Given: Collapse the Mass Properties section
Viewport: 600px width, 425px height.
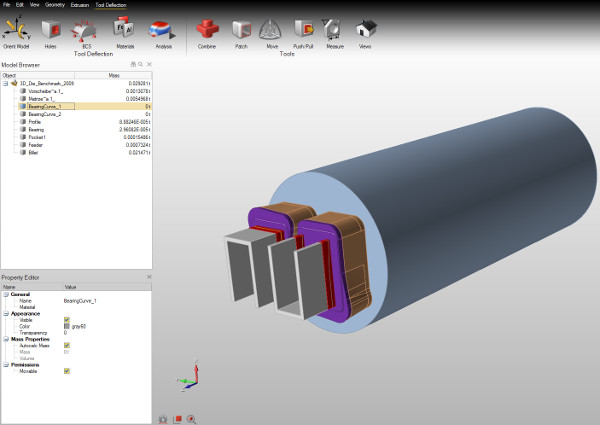Looking at the screenshot, I should point(4,339).
